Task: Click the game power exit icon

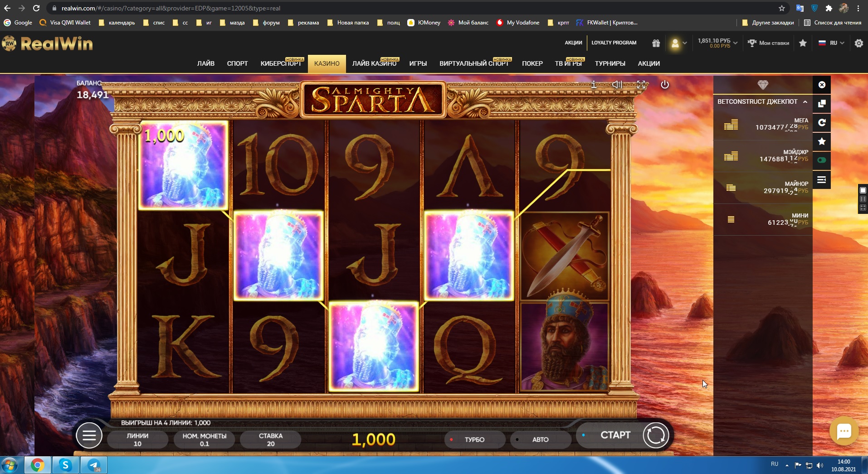Action: pos(665,85)
